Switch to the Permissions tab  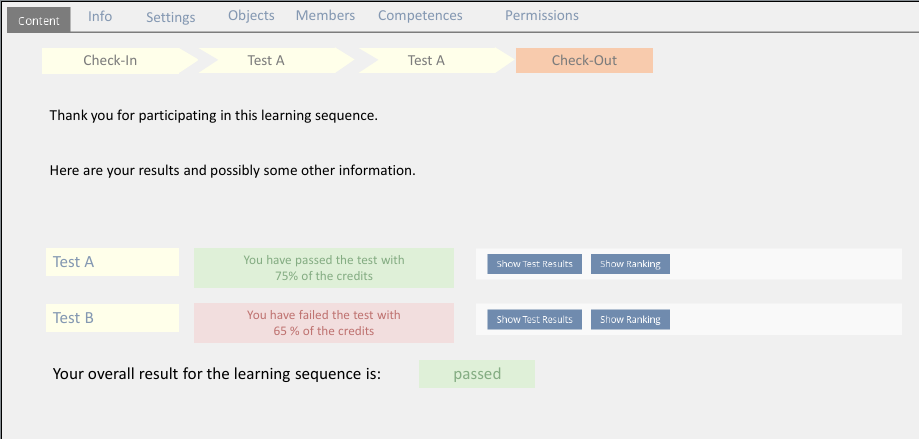pos(541,16)
